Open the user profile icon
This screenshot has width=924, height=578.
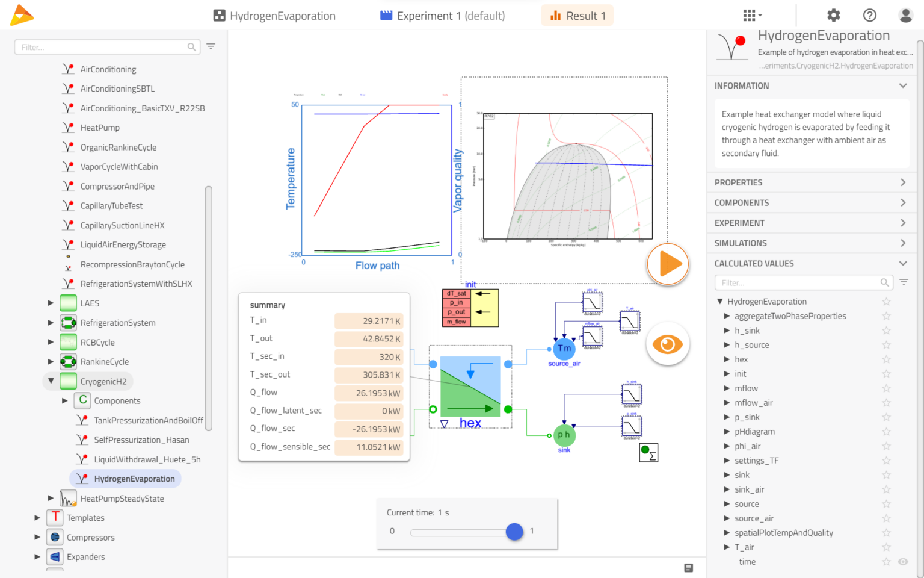pos(906,15)
